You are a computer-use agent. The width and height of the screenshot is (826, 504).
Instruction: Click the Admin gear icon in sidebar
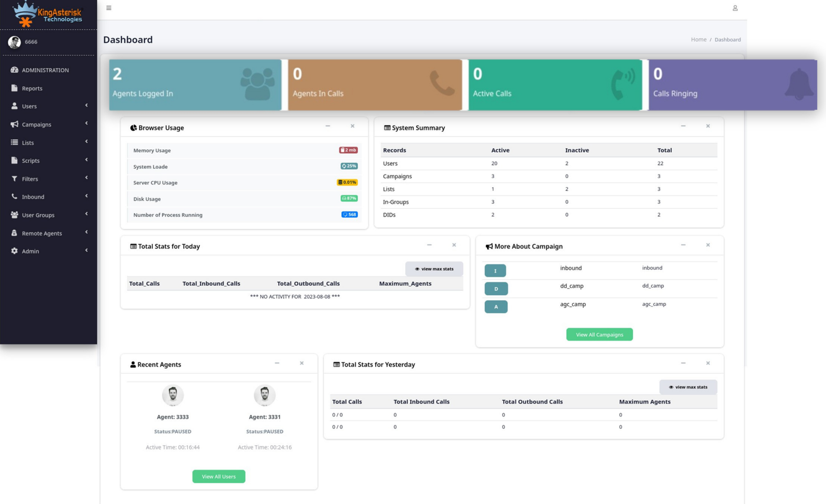point(14,251)
